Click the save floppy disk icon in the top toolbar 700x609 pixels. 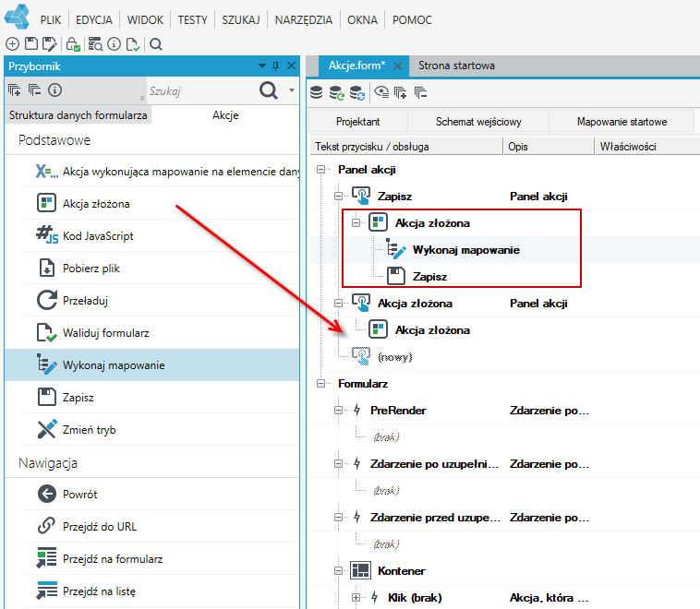click(x=31, y=43)
